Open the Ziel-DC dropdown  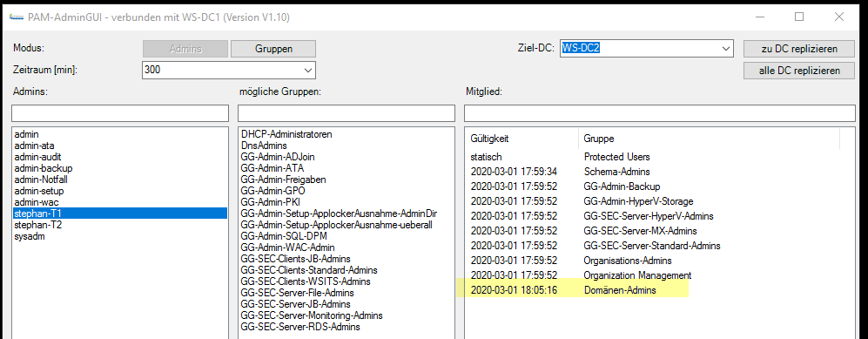click(726, 49)
